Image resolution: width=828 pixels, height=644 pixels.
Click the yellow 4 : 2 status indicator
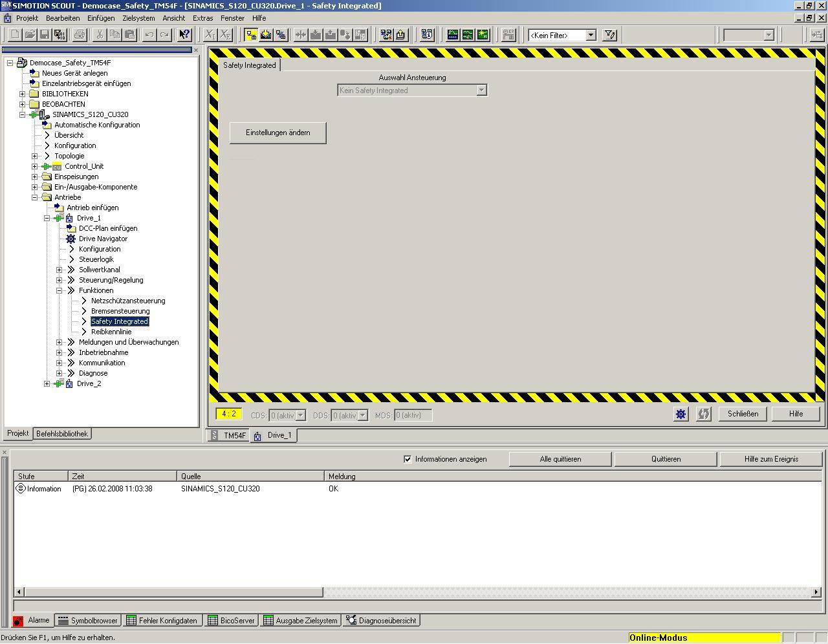pyautogui.click(x=229, y=414)
